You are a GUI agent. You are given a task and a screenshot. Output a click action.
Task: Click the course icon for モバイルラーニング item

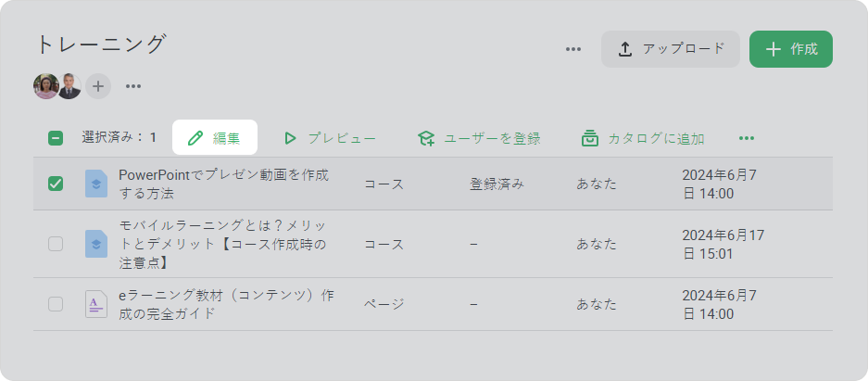coord(96,244)
